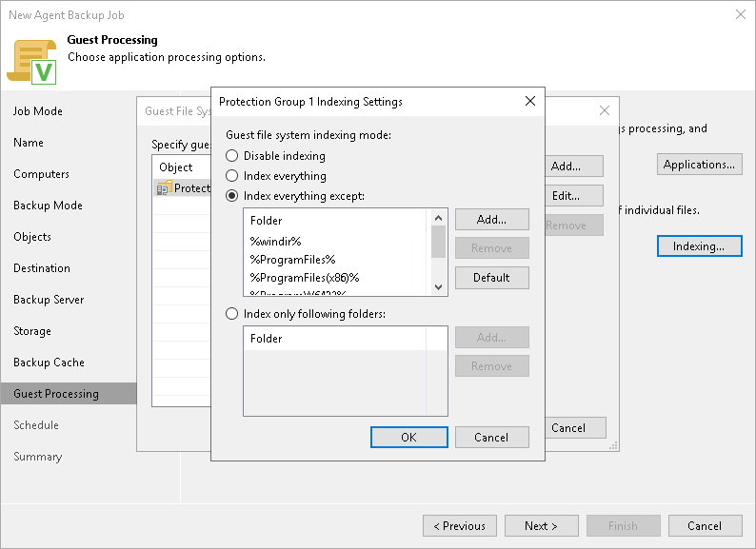This screenshot has width=756, height=549.
Task: Open the Applications settings button
Action: [699, 165]
